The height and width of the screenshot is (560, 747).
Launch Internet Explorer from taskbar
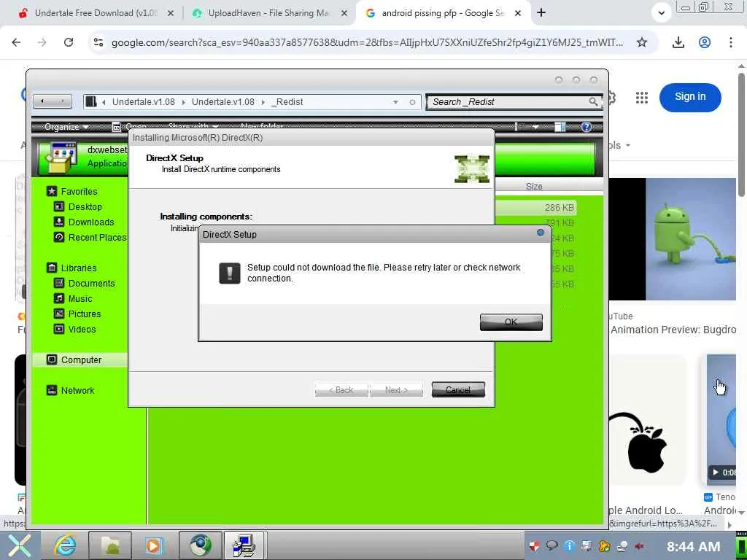[x=64, y=545]
